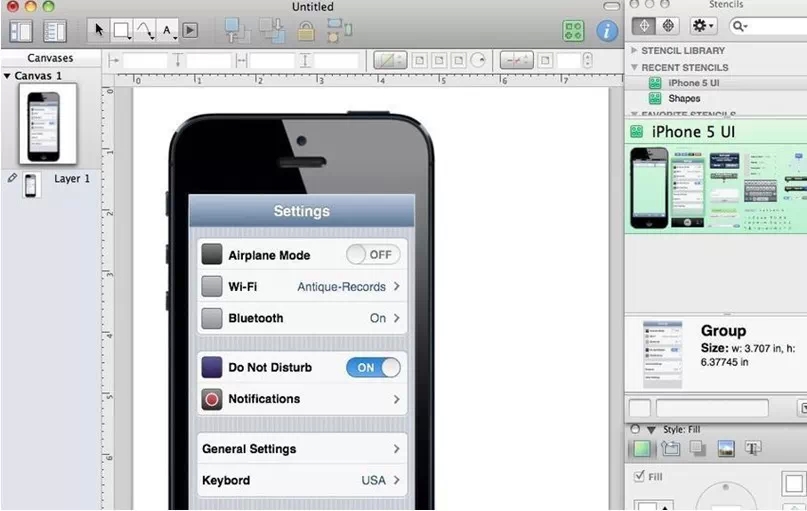Click the round button beside Style: Fill
Viewport: 807px width, 511px height.
[x=635, y=429]
